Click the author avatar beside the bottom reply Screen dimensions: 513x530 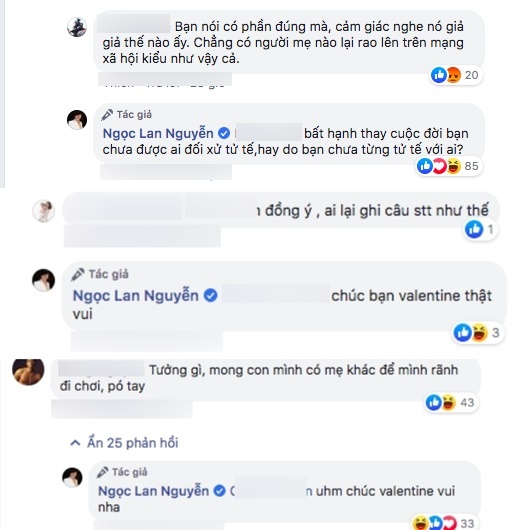coord(72,478)
